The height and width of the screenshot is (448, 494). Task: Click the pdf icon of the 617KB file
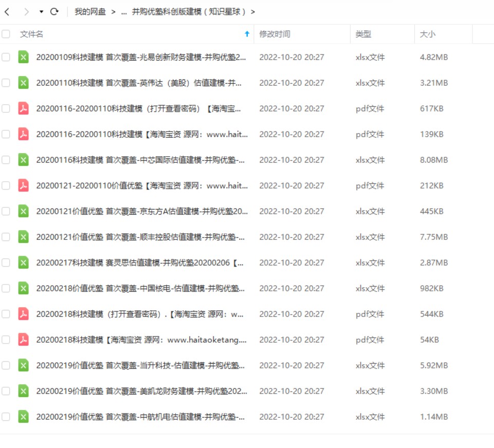click(x=23, y=108)
